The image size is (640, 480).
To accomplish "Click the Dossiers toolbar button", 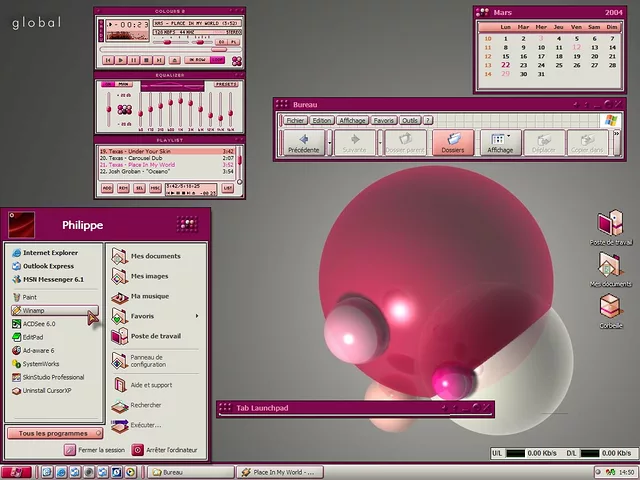I will tap(453, 142).
